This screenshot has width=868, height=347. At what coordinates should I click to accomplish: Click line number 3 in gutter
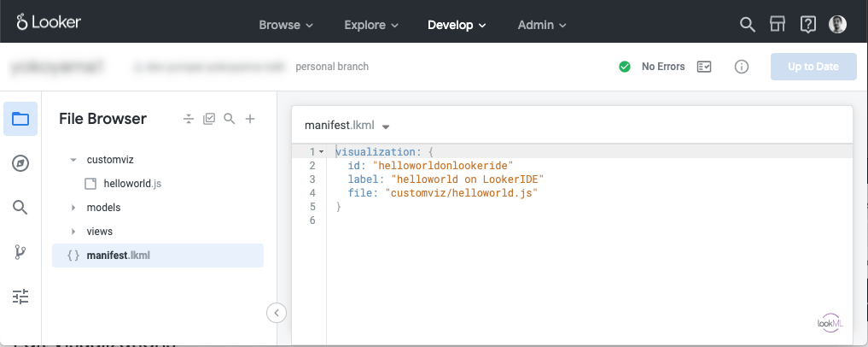[x=312, y=179]
